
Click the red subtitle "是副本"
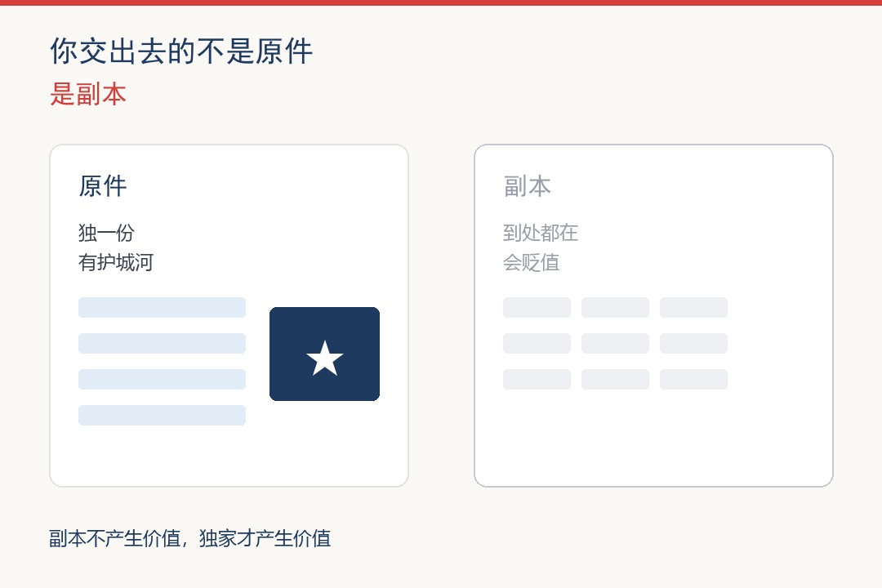(x=88, y=94)
